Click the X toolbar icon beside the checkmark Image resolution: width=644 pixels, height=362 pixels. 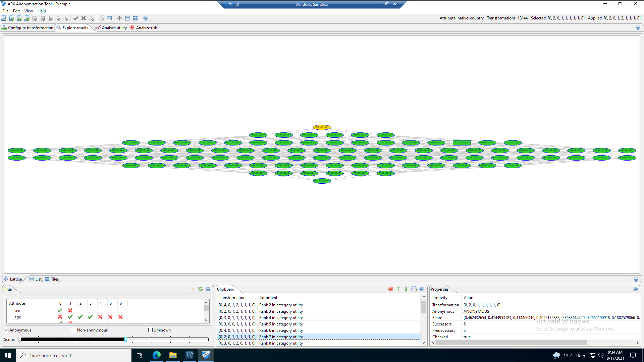(84, 18)
